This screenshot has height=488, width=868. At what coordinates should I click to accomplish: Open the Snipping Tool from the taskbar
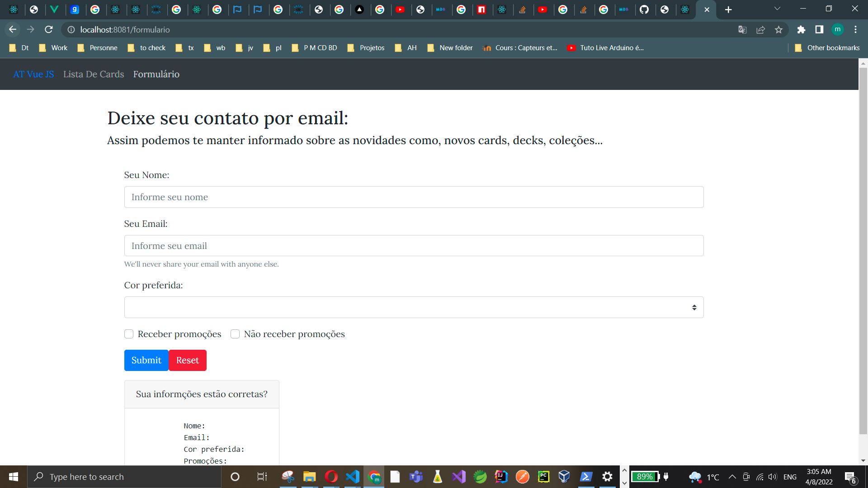(288, 476)
